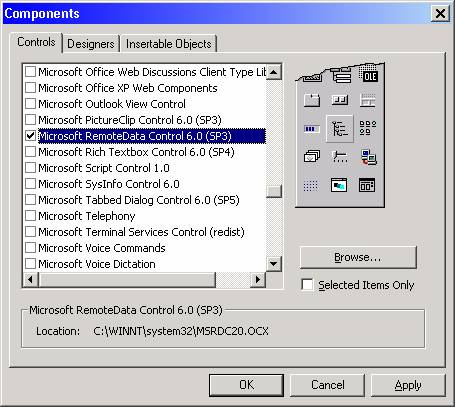Enable the Selected Items Only checkbox
This screenshot has width=455, height=407.
(x=307, y=285)
